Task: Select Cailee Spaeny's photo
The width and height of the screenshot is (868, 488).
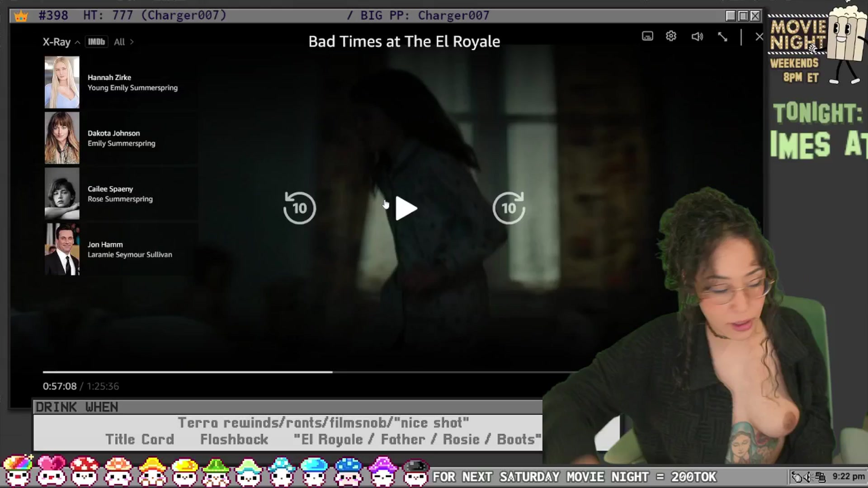Action: (x=62, y=193)
